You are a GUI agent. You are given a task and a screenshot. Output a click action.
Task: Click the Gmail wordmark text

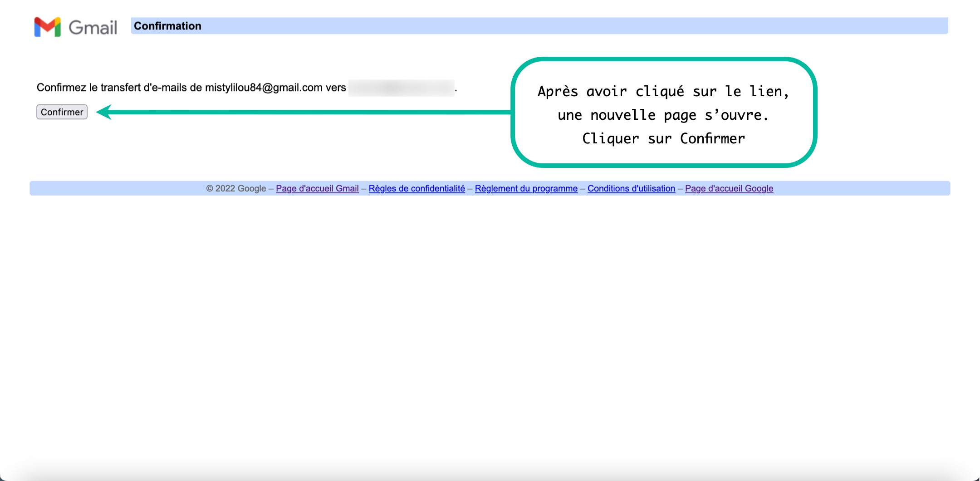(93, 28)
